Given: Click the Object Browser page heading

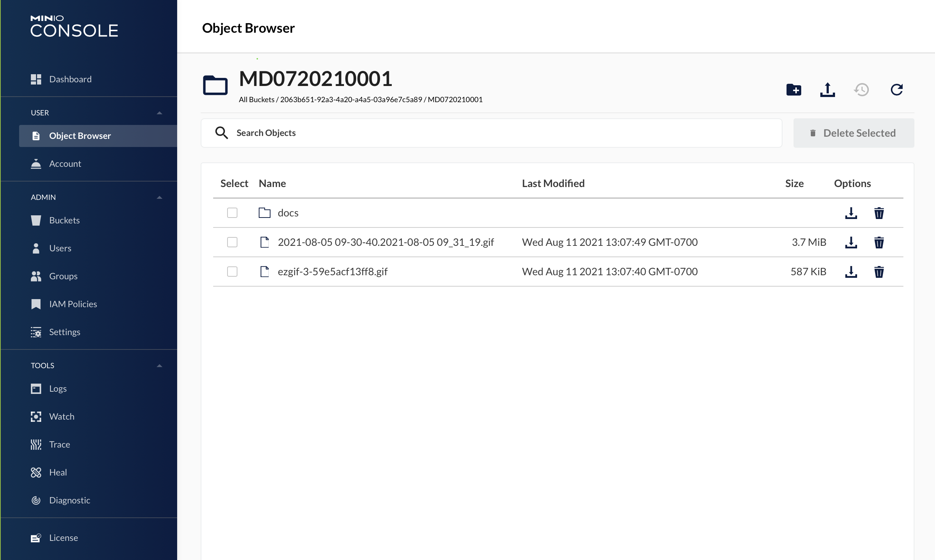Looking at the screenshot, I should (x=248, y=28).
